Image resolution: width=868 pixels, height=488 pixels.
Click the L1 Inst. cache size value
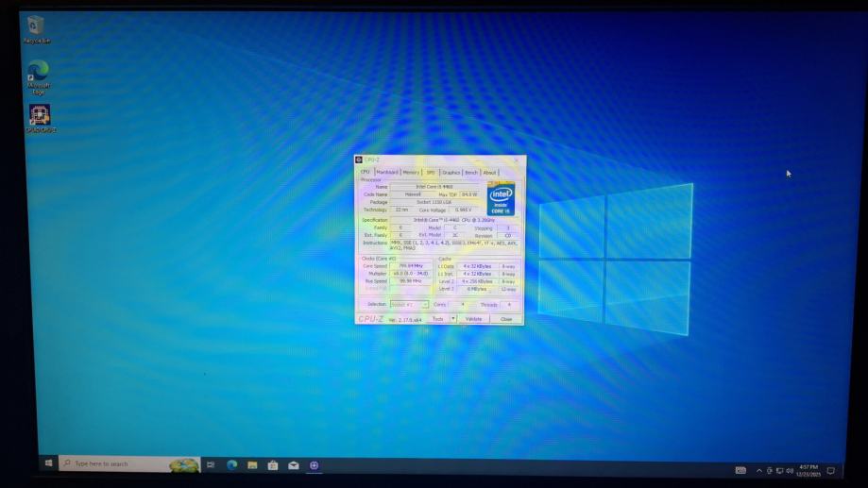478,274
